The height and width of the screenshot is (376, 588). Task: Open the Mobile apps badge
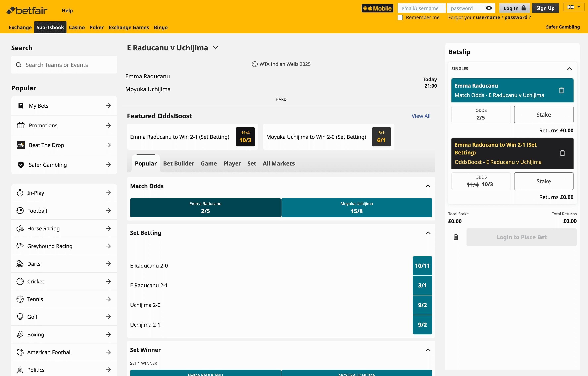(377, 8)
